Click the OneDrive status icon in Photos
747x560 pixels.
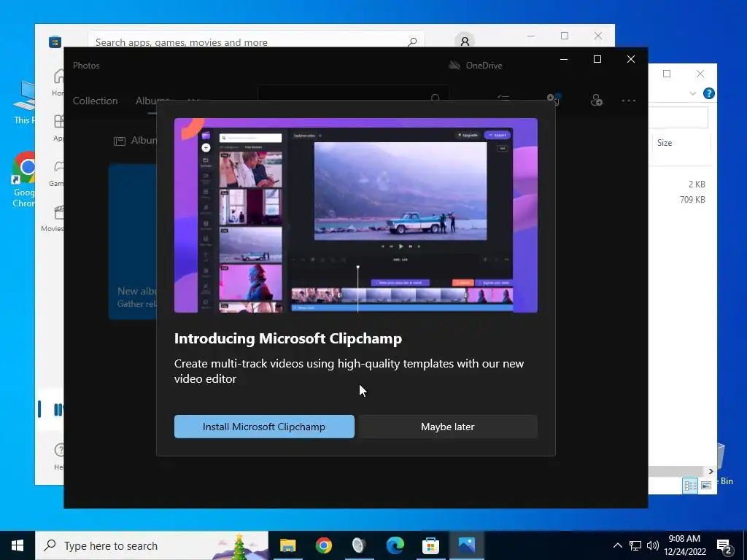[x=454, y=65]
